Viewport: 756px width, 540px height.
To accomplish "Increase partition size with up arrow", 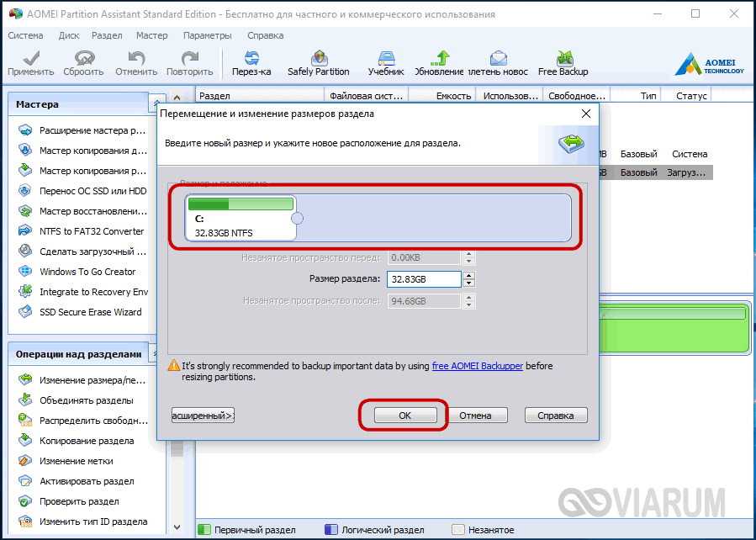I will (x=469, y=275).
